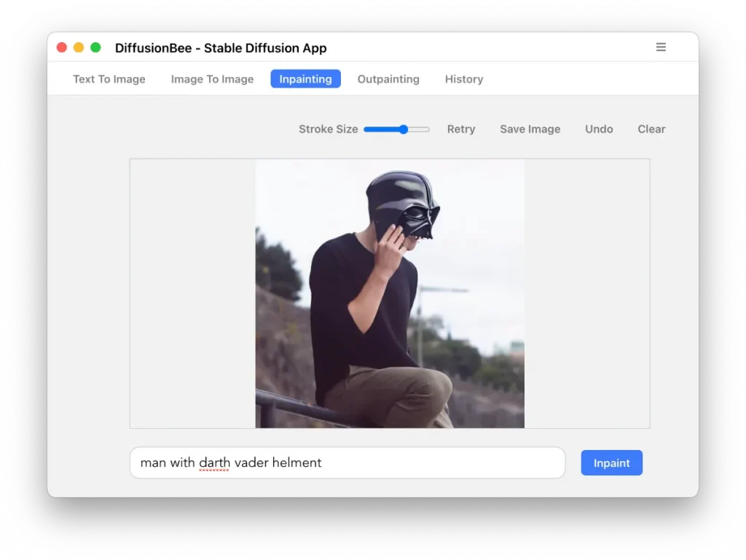Go to the Outpainting tab
Image resolution: width=746 pixels, height=560 pixels.
tap(388, 79)
